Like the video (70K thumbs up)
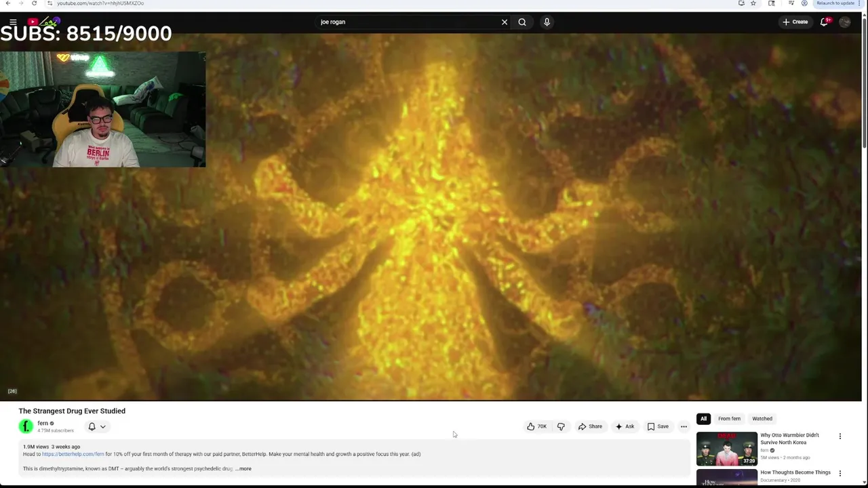 [536, 426]
